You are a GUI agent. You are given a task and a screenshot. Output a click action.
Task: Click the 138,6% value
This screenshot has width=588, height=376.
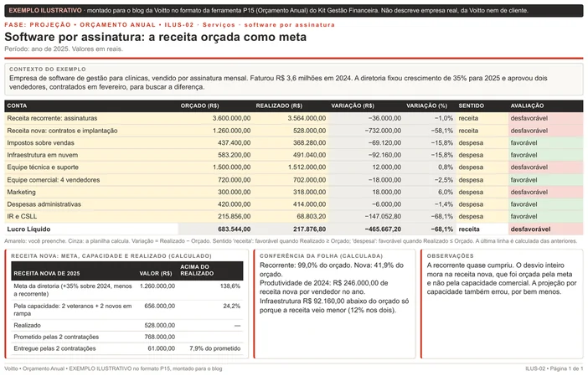[231, 286]
